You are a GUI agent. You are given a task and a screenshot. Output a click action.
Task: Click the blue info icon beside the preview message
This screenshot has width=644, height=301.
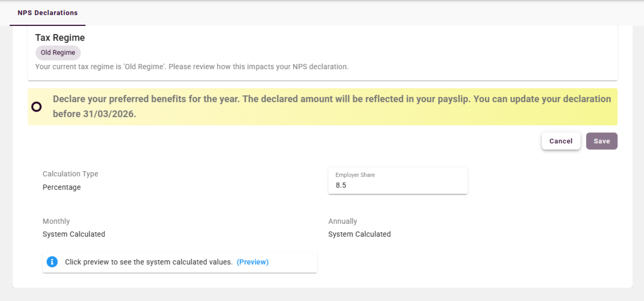point(52,262)
